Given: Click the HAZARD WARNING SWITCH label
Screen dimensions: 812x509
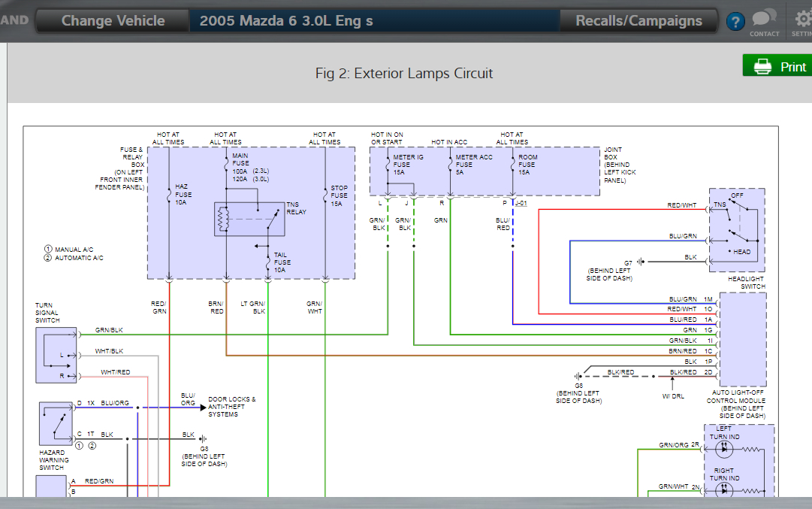Looking at the screenshot, I should [54, 460].
